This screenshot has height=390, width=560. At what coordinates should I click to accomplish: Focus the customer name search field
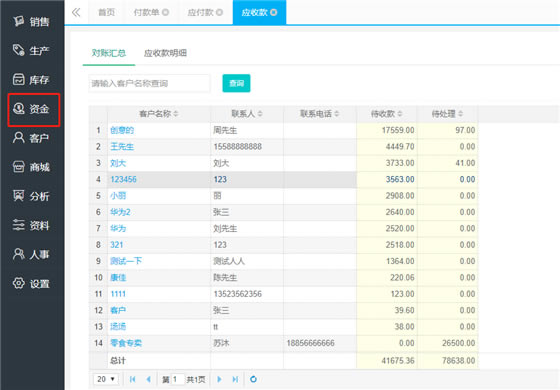(x=149, y=83)
